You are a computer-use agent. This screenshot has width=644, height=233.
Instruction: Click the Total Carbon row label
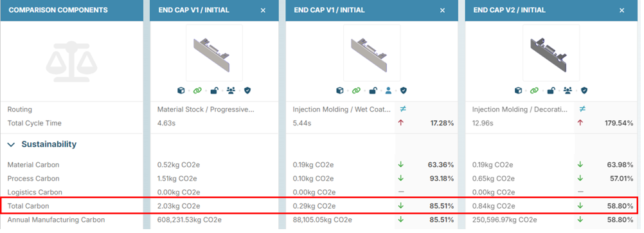pos(28,206)
